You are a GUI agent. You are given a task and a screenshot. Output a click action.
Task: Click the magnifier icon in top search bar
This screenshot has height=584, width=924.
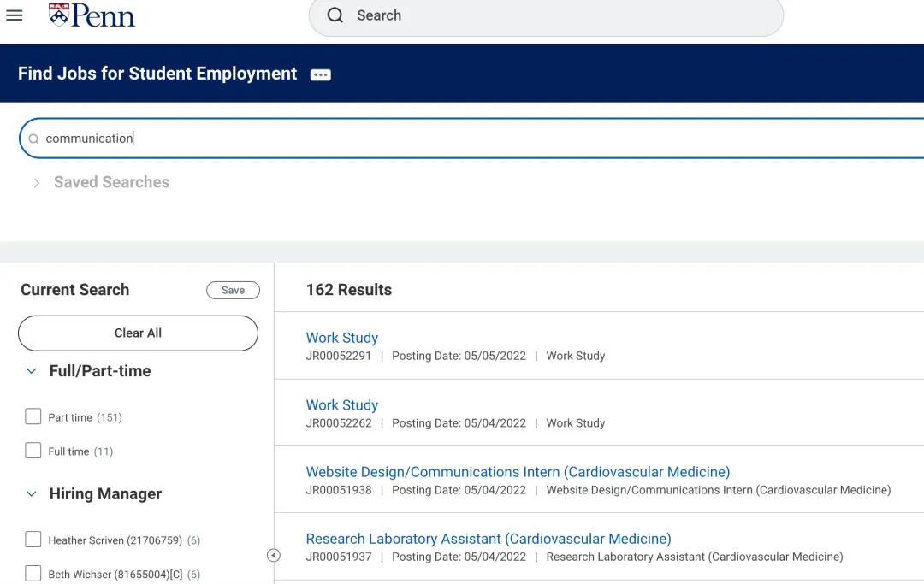tap(335, 15)
